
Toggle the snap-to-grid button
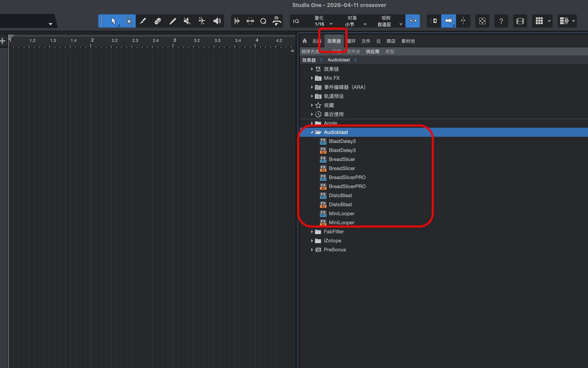pos(413,21)
